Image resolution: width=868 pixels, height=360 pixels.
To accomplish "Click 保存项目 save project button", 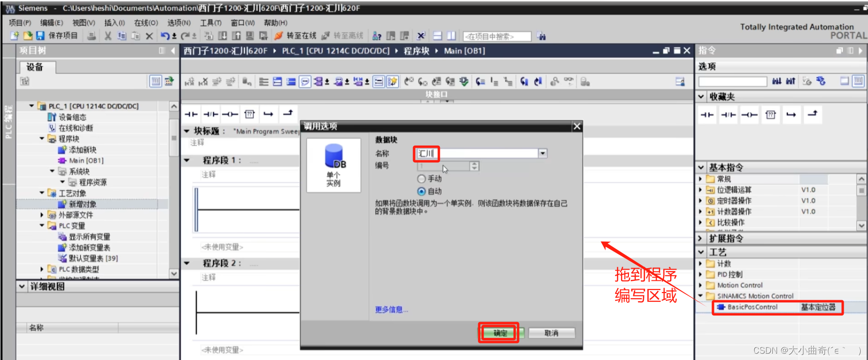I will (63, 35).
